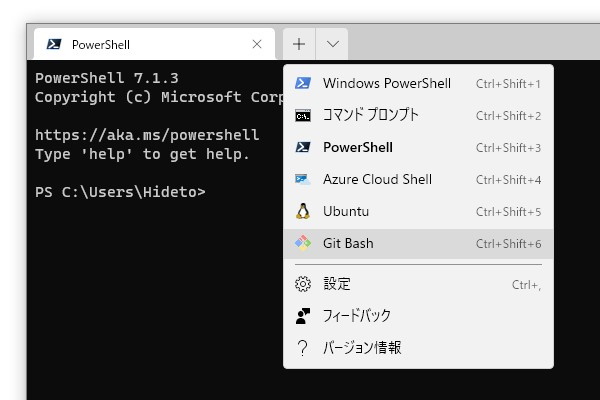600x400 pixels.
Task: Close the PowerShell tab
Action: (257, 44)
